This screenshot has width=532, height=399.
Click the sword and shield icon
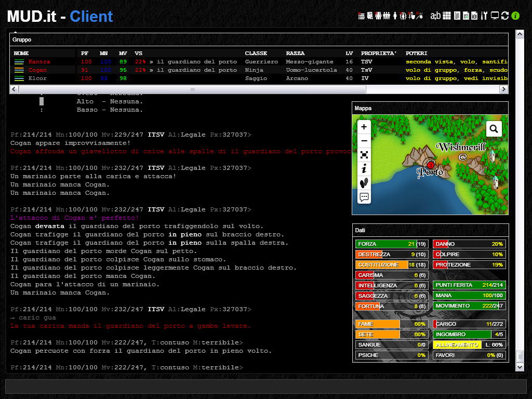coord(411,16)
